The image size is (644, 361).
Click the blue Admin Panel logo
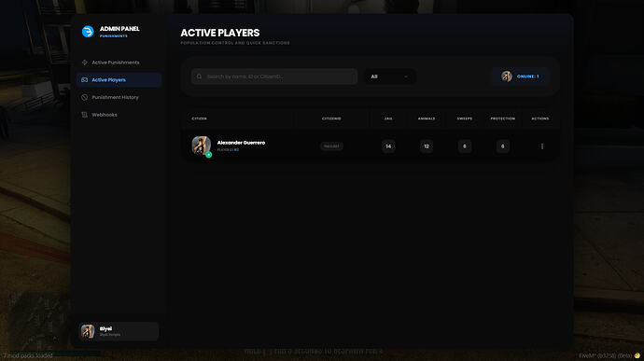coord(88,31)
